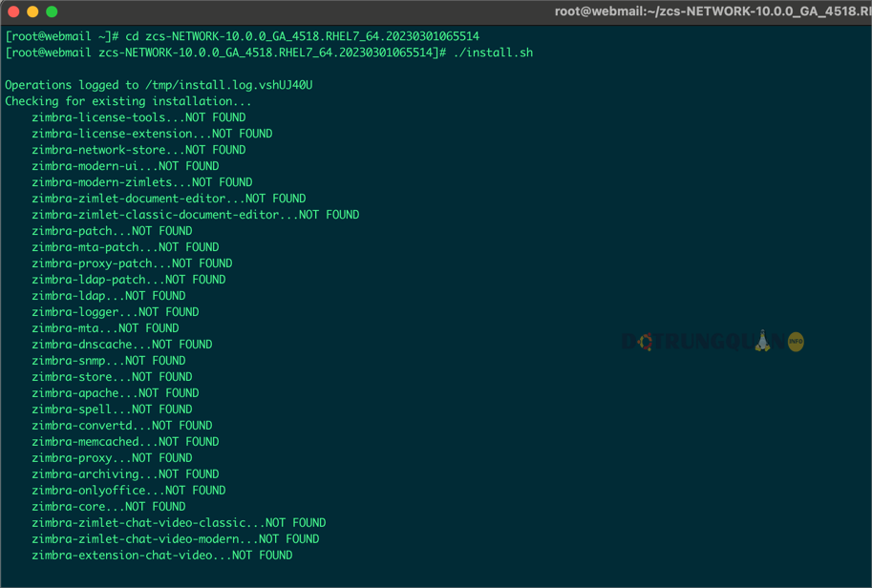Select the zimbra-memcached...NOT FOUND line
This screenshot has height=588, width=872.
pos(125,441)
